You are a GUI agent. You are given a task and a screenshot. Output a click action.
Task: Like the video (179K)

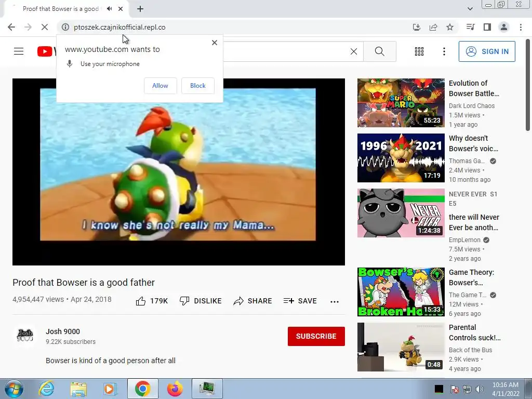[x=152, y=301]
